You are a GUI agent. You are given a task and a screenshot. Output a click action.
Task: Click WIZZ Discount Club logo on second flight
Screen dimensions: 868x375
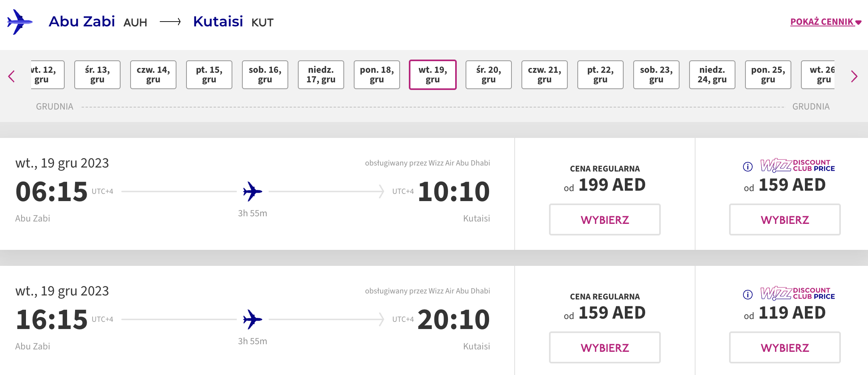click(797, 293)
